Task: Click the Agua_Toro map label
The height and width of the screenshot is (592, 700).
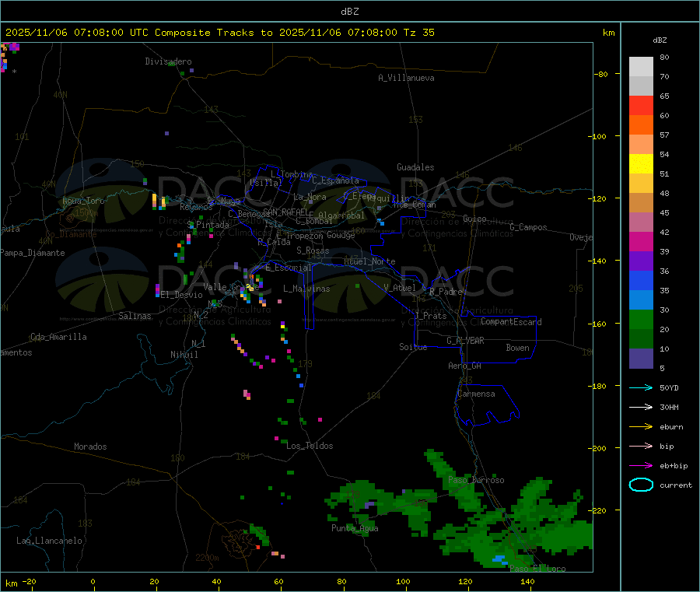Action: pos(83,201)
